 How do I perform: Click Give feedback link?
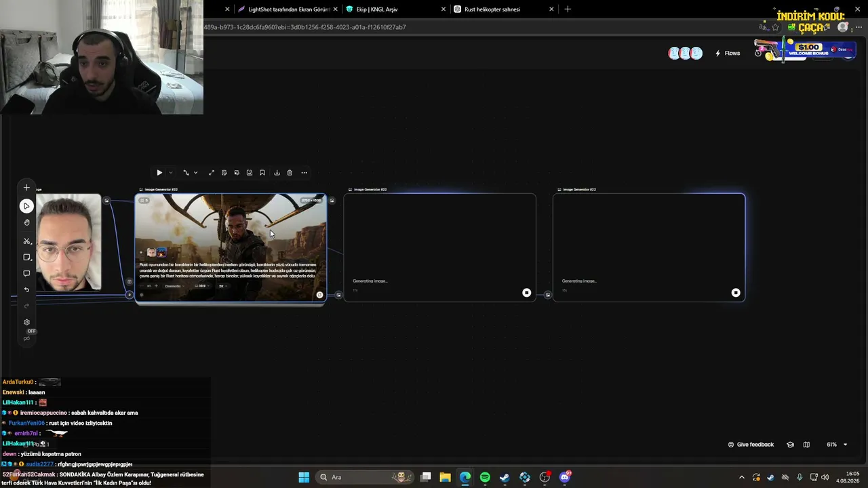pos(751,445)
